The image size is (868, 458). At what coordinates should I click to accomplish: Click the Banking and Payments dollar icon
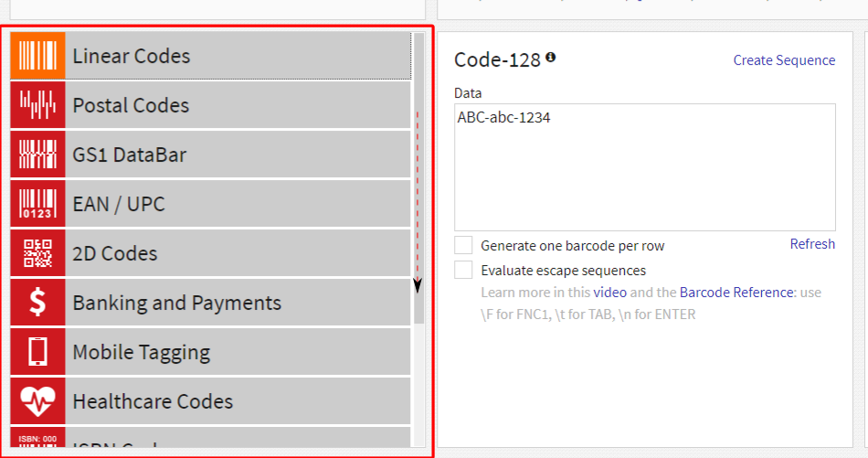tap(37, 303)
